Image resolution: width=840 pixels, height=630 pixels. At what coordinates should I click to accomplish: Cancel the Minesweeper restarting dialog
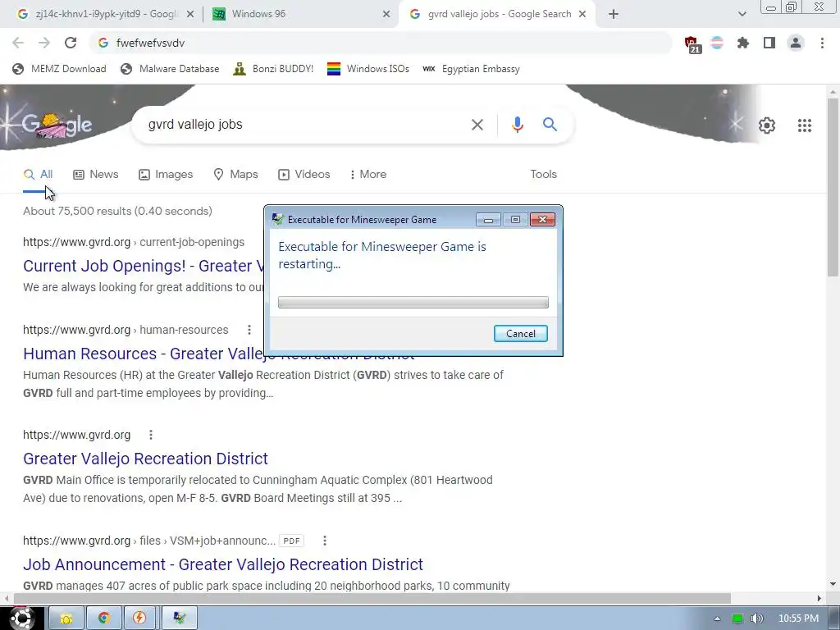point(520,333)
